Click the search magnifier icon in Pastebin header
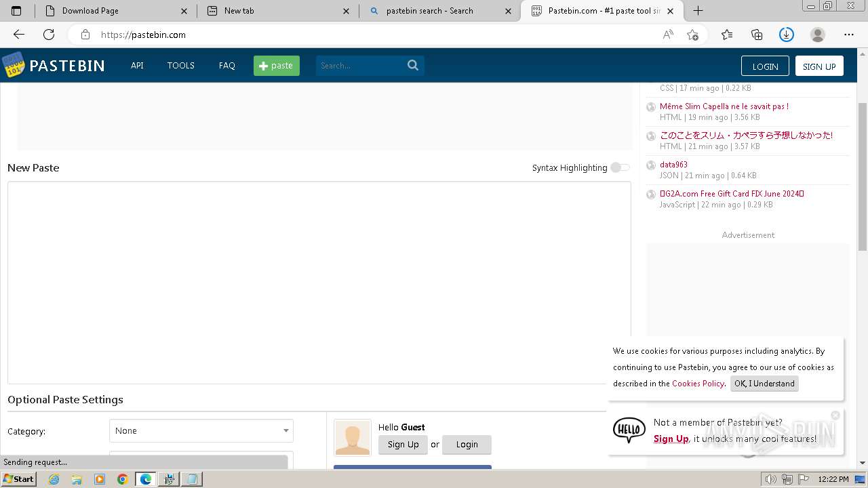This screenshot has height=488, width=868. pos(413,65)
